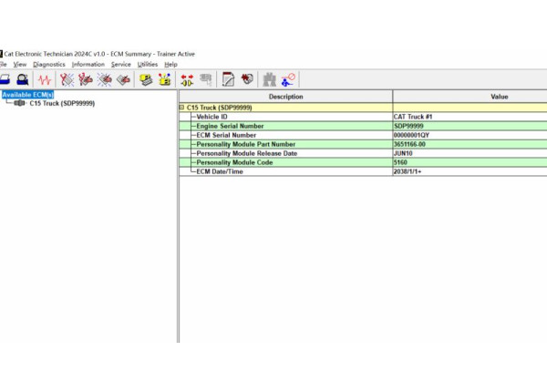The width and height of the screenshot is (547, 392).
Task: Click the ECM Date/Time value cell
Action: tap(469, 171)
